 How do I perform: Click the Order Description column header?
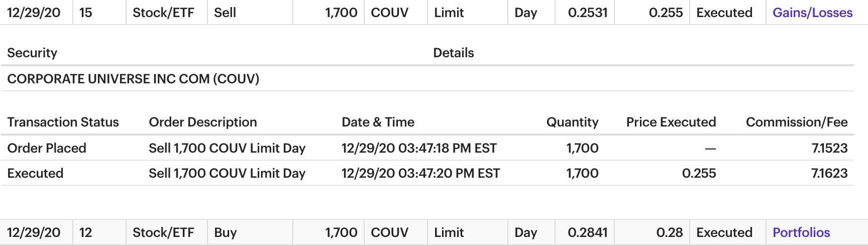pyautogui.click(x=202, y=122)
